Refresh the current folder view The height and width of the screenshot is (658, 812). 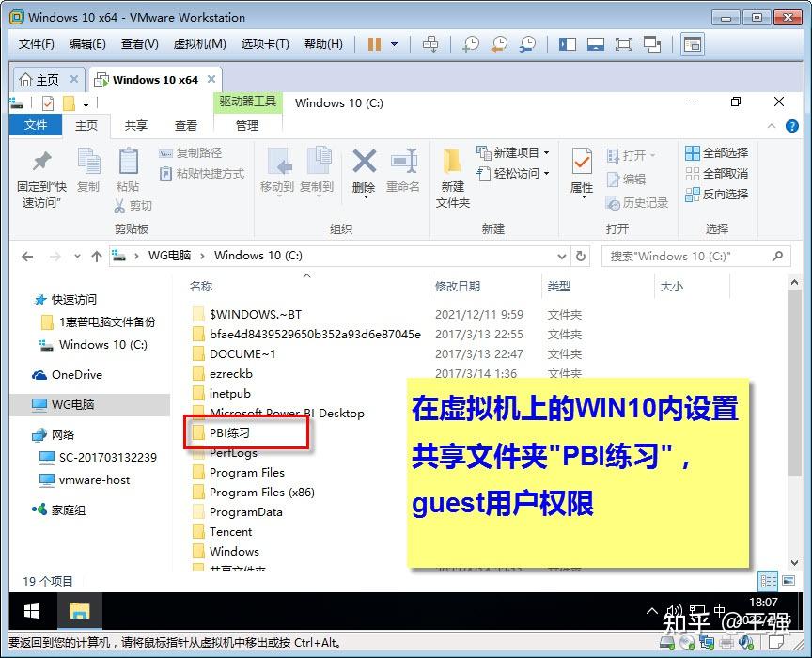coord(581,256)
